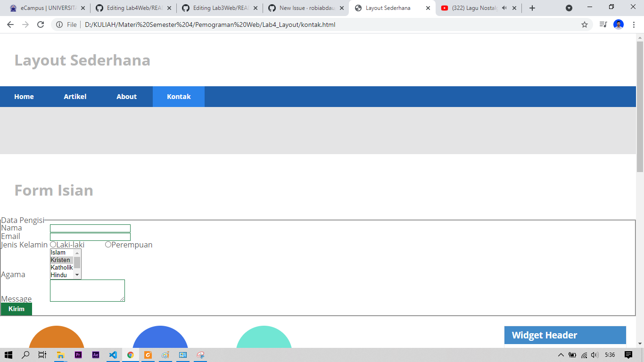Image resolution: width=644 pixels, height=362 pixels.
Task: Click inside the Nama input field
Action: (90, 228)
